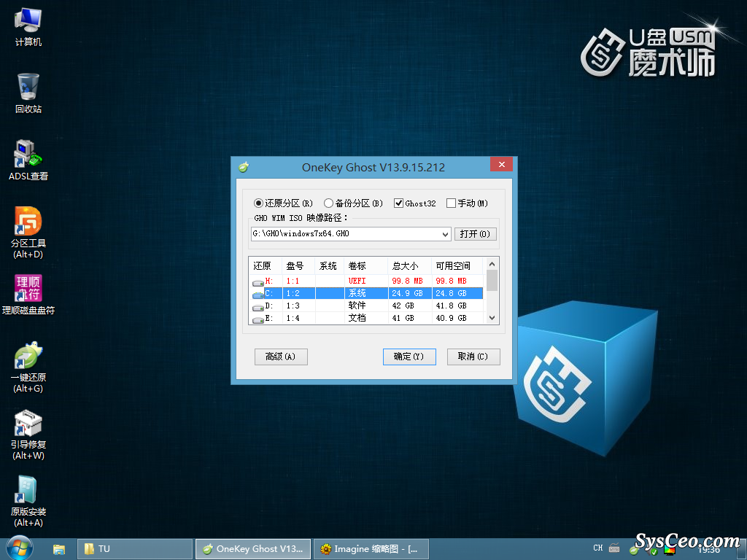The height and width of the screenshot is (560, 747).
Task: Click disk number 1:3 cell
Action: (298, 306)
